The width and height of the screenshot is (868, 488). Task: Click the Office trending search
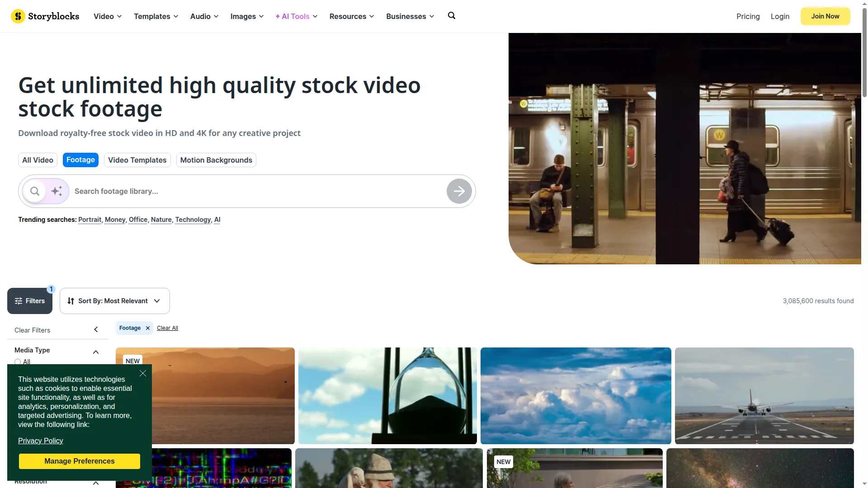(138, 220)
